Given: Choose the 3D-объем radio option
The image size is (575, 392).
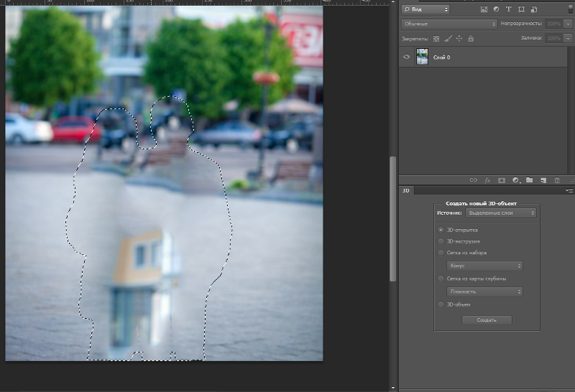Looking at the screenshot, I should 441,304.
